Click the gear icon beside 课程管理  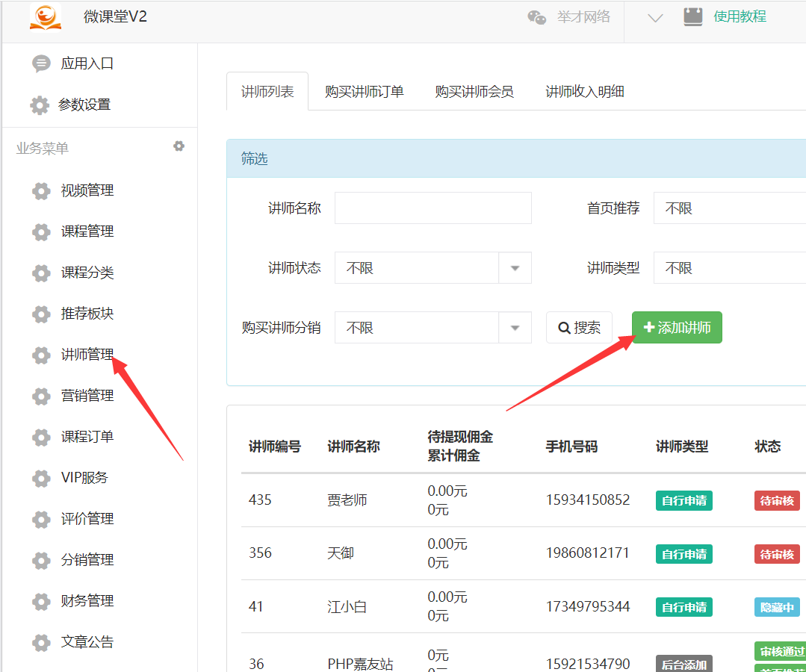click(x=41, y=231)
